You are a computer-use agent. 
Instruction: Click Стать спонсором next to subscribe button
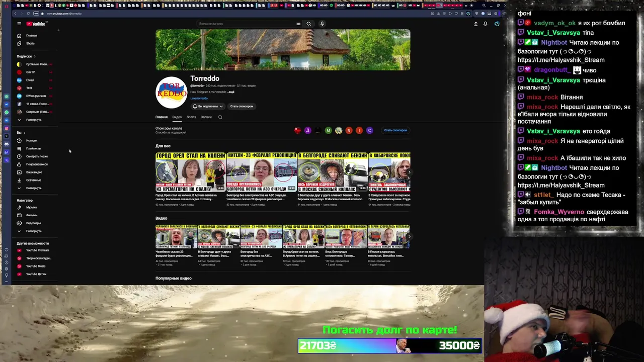click(242, 106)
